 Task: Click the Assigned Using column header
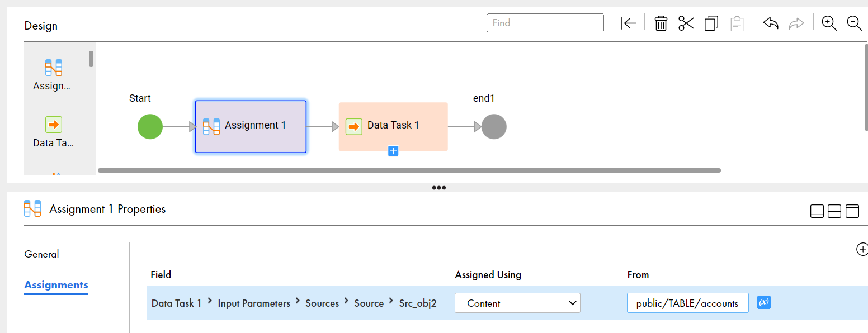pos(488,274)
